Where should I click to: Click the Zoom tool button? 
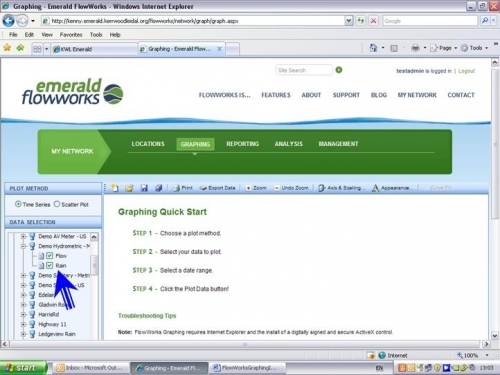(256, 188)
